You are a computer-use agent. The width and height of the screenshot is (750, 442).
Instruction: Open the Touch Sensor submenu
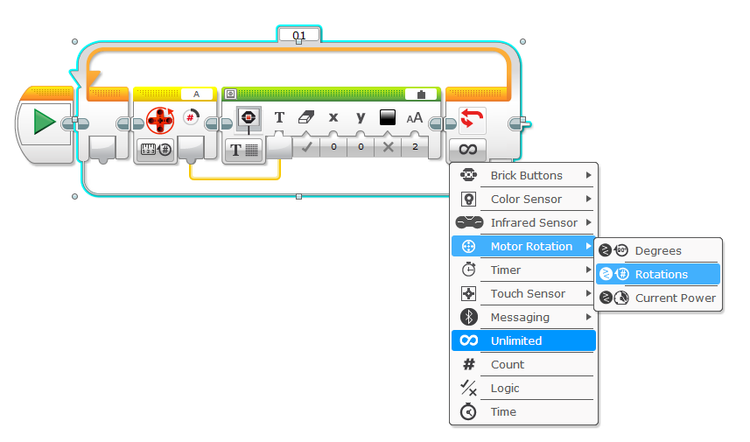coord(528,294)
